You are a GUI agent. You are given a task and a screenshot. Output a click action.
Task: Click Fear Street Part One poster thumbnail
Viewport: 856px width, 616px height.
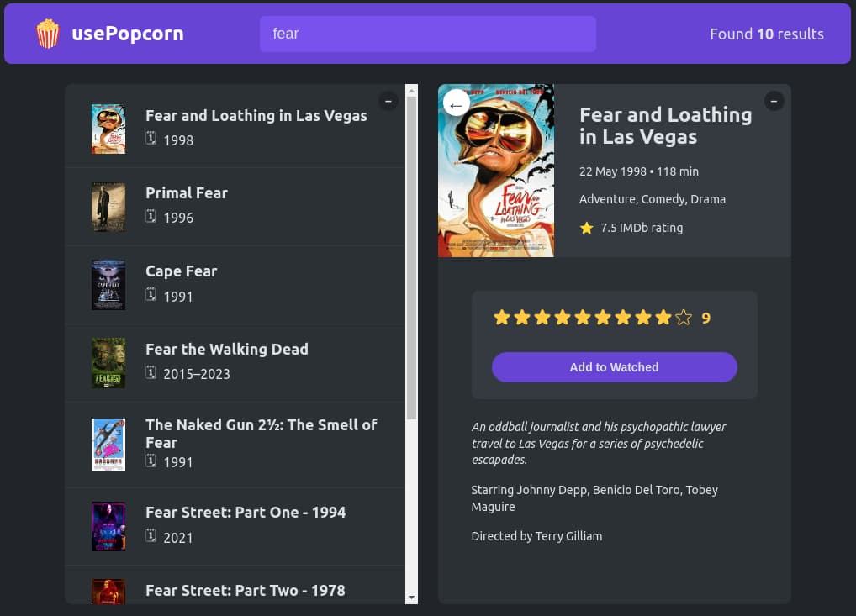tap(108, 527)
